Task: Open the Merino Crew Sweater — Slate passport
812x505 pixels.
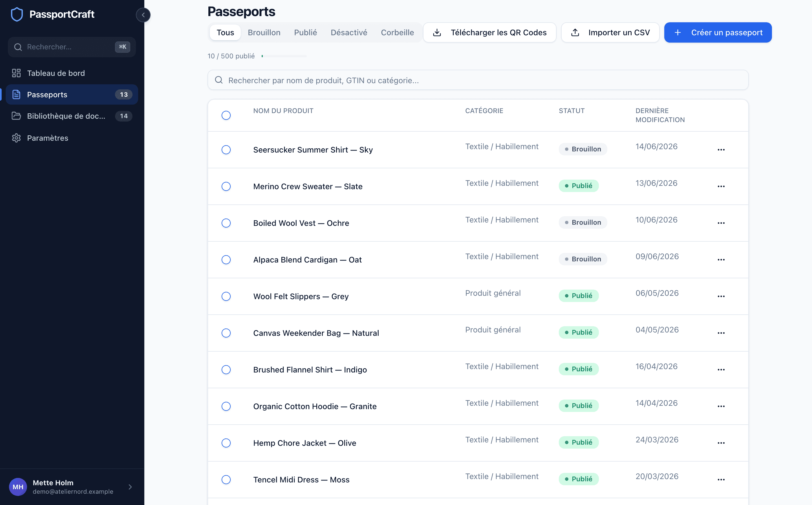Action: tap(308, 186)
